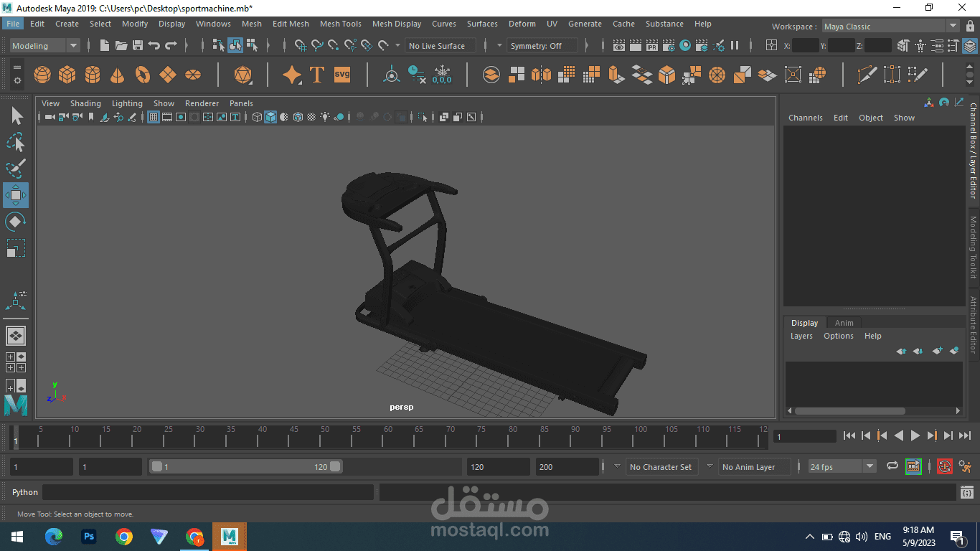This screenshot has height=551, width=980.
Task: Toggle Use All Lights bulb icon
Action: (325, 117)
